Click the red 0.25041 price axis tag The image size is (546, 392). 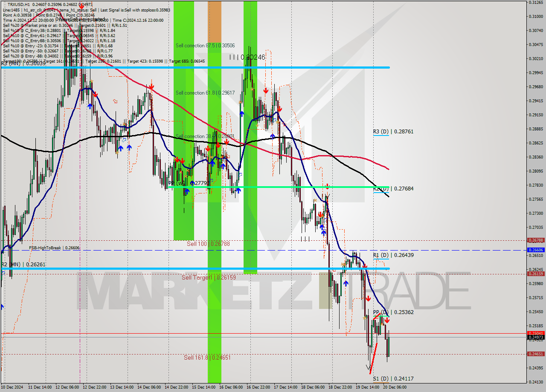coord(536,333)
